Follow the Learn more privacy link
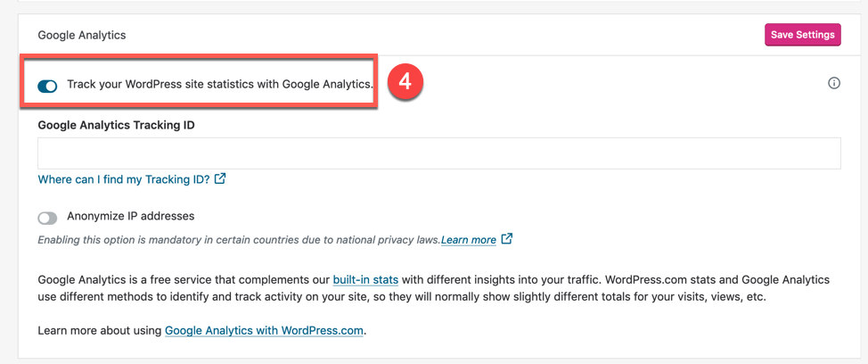 (469, 240)
